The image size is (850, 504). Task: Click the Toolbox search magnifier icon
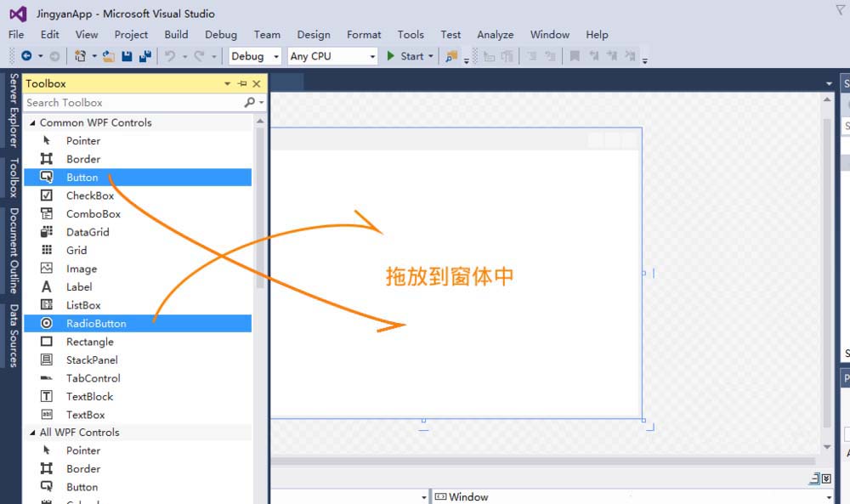249,103
